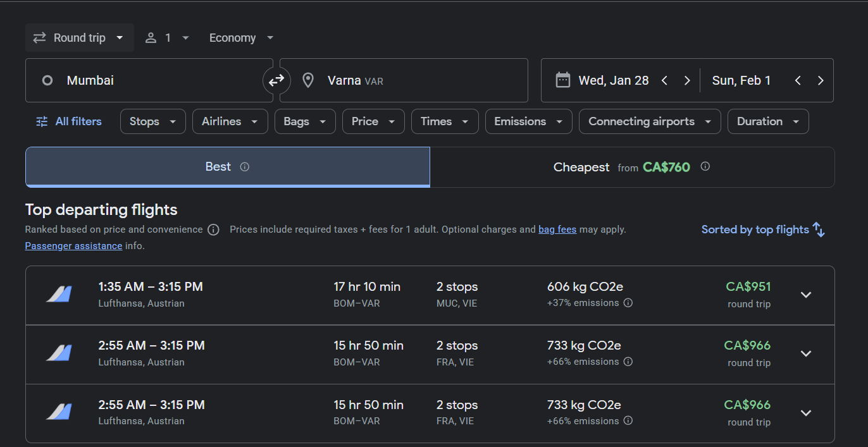The height and width of the screenshot is (447, 868).
Task: Swap origin and destination with swap icon
Action: pos(276,80)
